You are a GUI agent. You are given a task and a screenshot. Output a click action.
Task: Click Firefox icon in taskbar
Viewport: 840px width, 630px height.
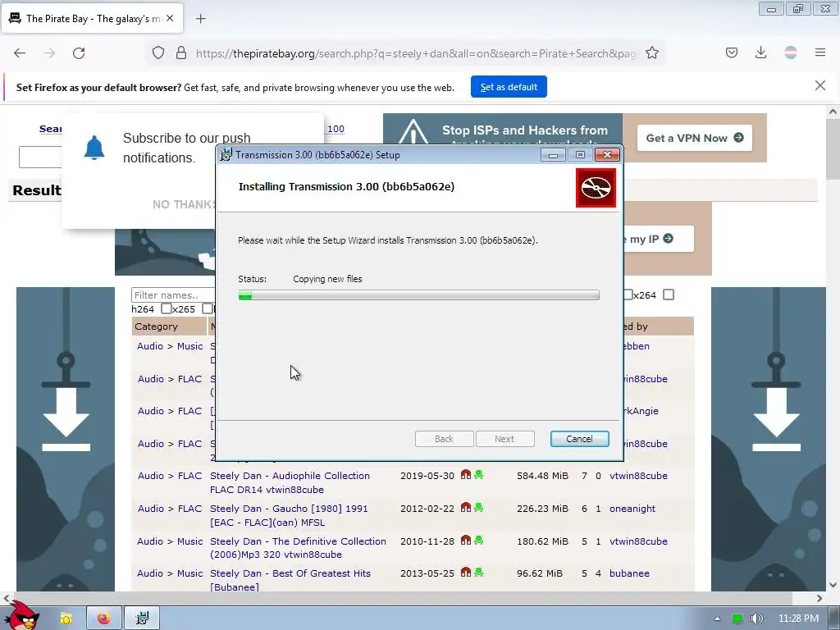point(104,619)
